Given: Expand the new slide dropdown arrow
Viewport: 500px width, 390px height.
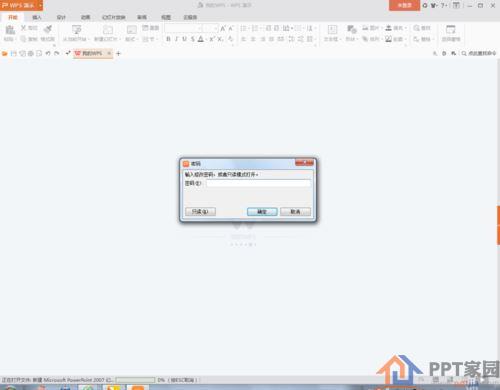Looking at the screenshot, I should click(120, 39).
